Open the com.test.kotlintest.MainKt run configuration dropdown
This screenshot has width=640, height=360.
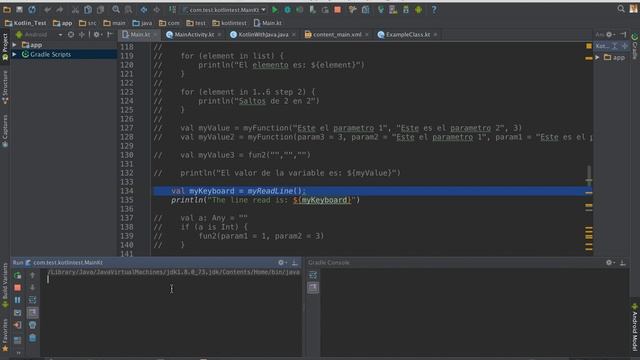pyautogui.click(x=224, y=9)
